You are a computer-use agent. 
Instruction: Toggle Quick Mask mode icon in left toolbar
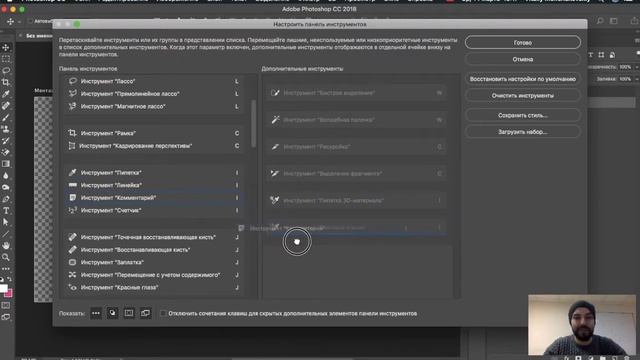click(x=6, y=305)
